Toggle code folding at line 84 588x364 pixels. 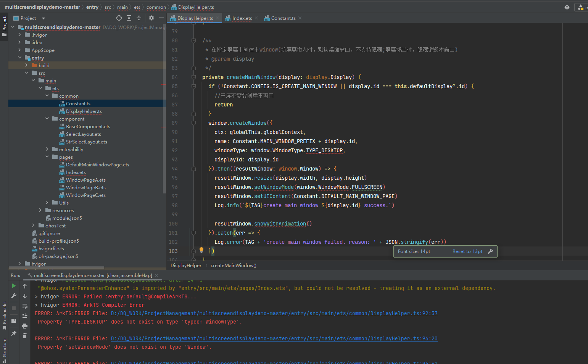click(x=193, y=77)
